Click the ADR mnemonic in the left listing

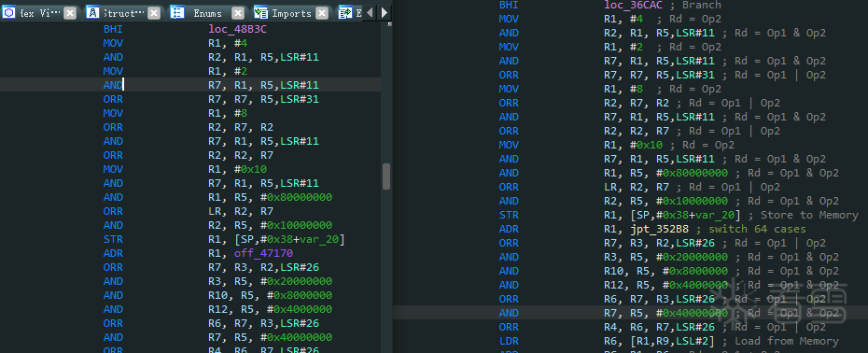click(x=113, y=253)
